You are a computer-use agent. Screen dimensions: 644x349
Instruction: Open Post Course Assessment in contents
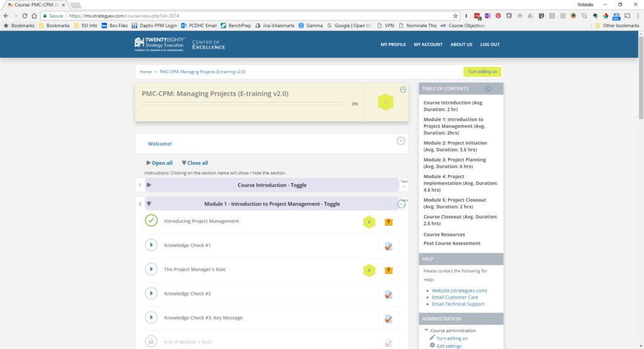pos(452,243)
